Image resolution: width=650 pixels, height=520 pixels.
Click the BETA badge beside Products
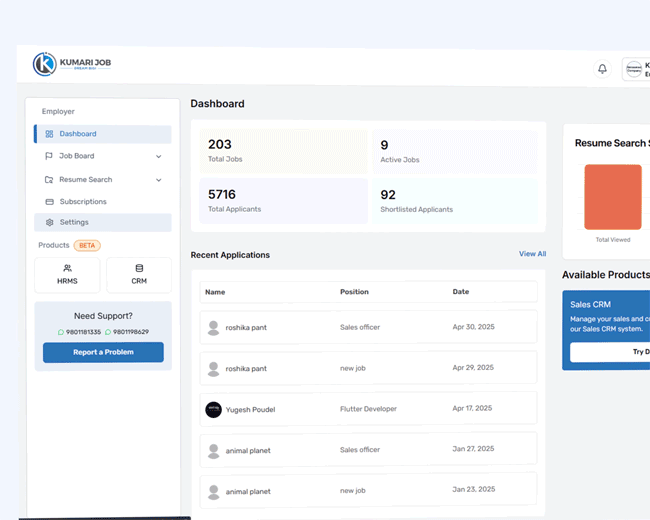click(x=87, y=245)
